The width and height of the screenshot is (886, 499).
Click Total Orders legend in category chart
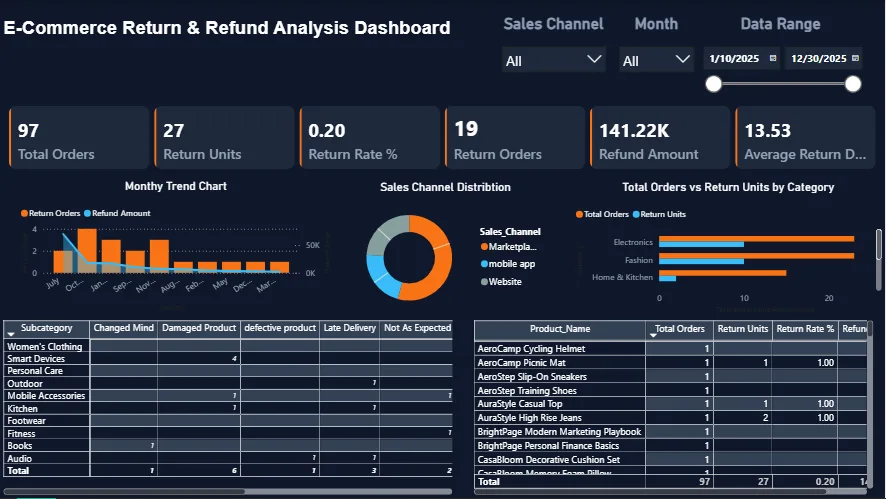(x=602, y=214)
